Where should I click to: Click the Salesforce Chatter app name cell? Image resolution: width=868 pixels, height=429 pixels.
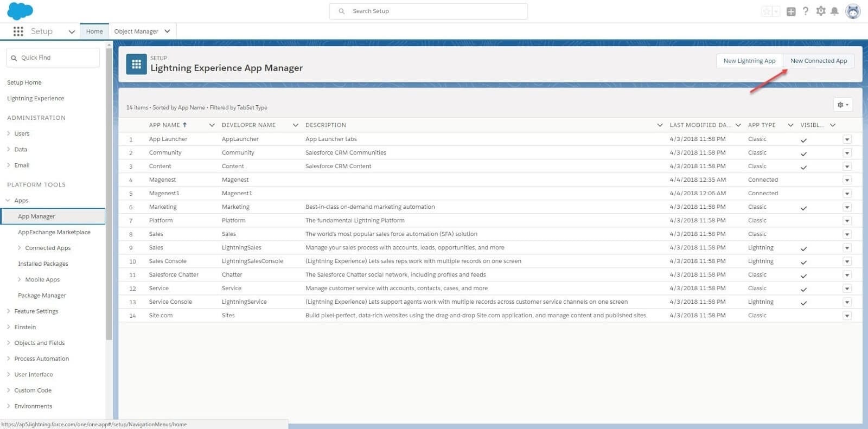174,275
